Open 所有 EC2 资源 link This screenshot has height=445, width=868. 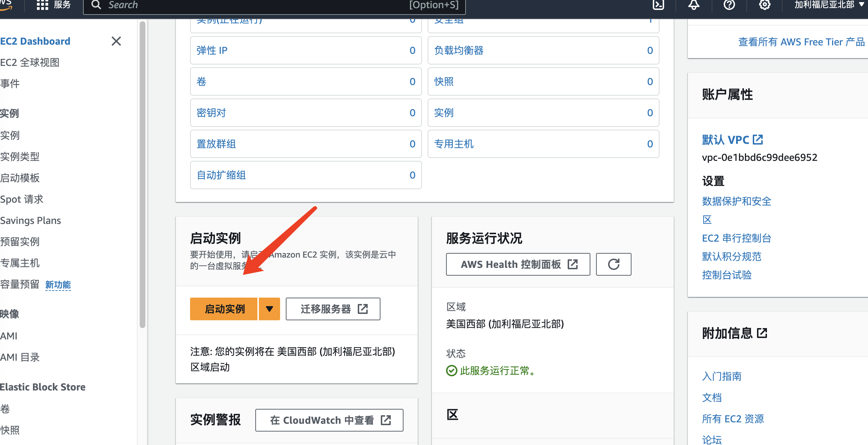(733, 419)
